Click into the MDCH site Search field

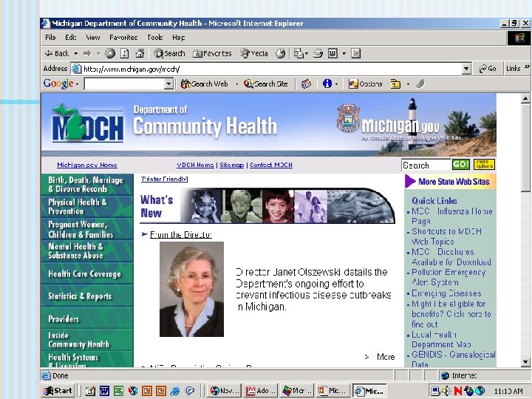(x=426, y=166)
